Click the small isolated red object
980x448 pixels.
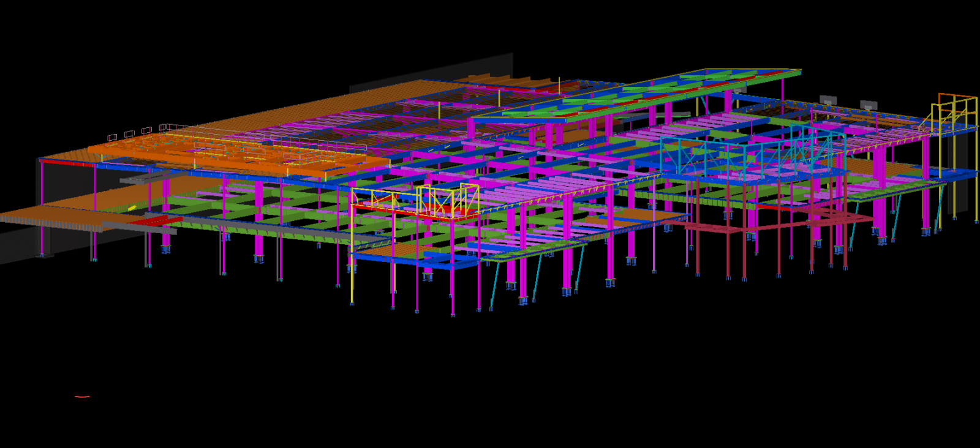pyautogui.click(x=82, y=397)
